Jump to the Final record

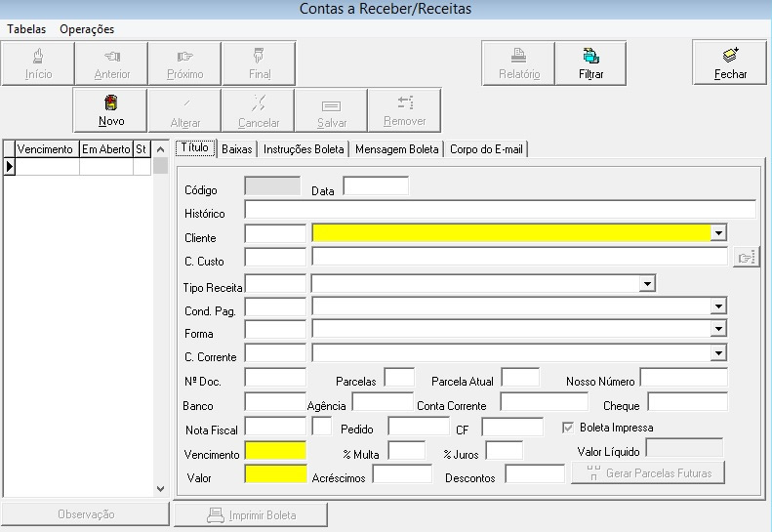(259, 63)
